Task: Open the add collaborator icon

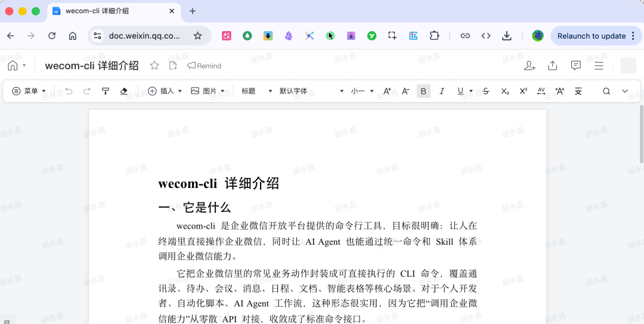Action: (530, 66)
